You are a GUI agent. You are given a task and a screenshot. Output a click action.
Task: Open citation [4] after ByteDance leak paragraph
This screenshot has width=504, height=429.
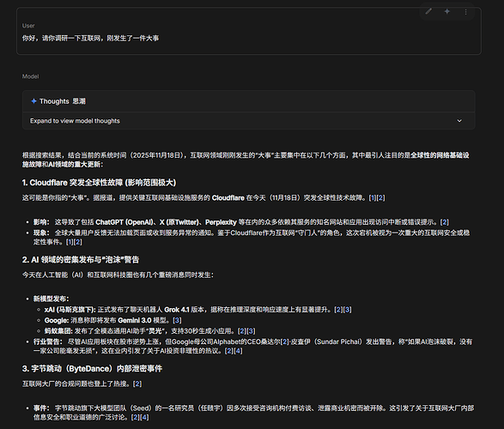click(x=144, y=418)
